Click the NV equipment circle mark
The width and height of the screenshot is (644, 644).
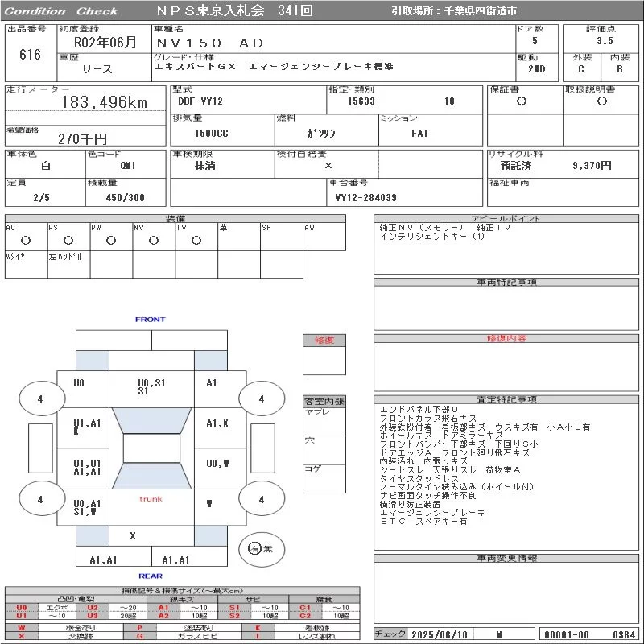154,241
